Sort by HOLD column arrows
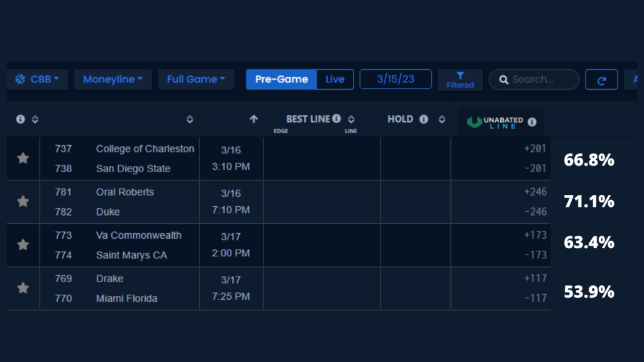The image size is (644, 362). click(442, 119)
